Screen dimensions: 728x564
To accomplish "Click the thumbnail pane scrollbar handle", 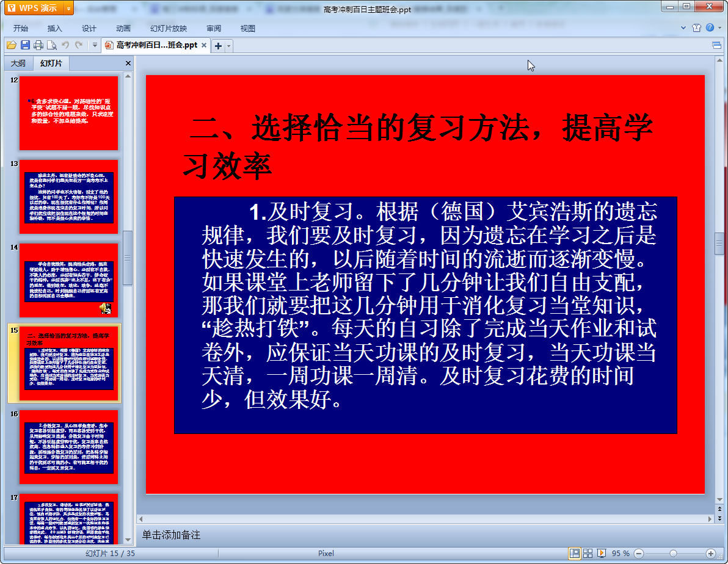I will point(128,258).
